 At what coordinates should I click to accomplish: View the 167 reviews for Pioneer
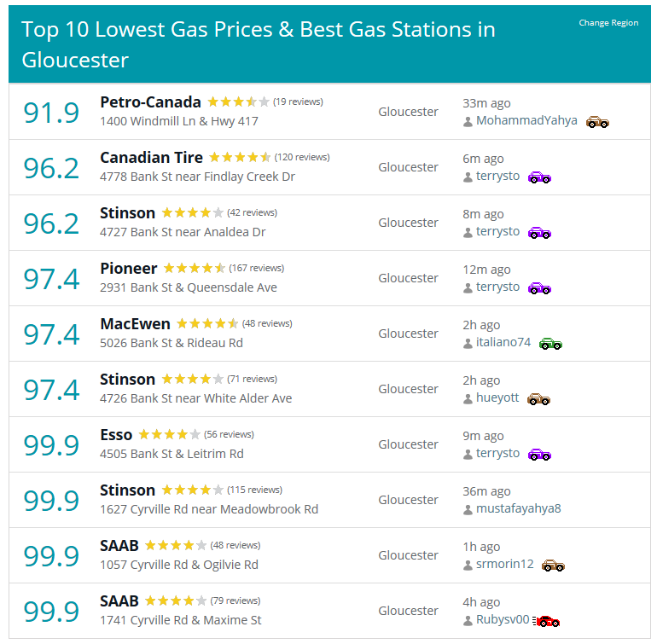click(257, 268)
